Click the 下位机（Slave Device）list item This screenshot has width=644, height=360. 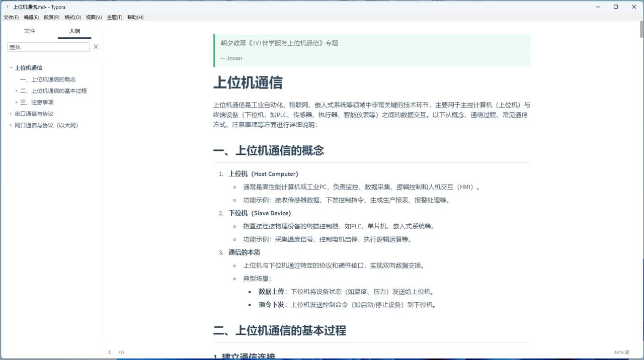pos(260,213)
